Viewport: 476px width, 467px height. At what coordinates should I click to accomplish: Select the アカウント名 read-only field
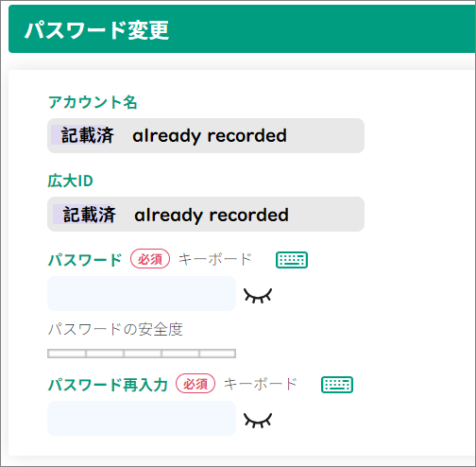click(x=206, y=135)
